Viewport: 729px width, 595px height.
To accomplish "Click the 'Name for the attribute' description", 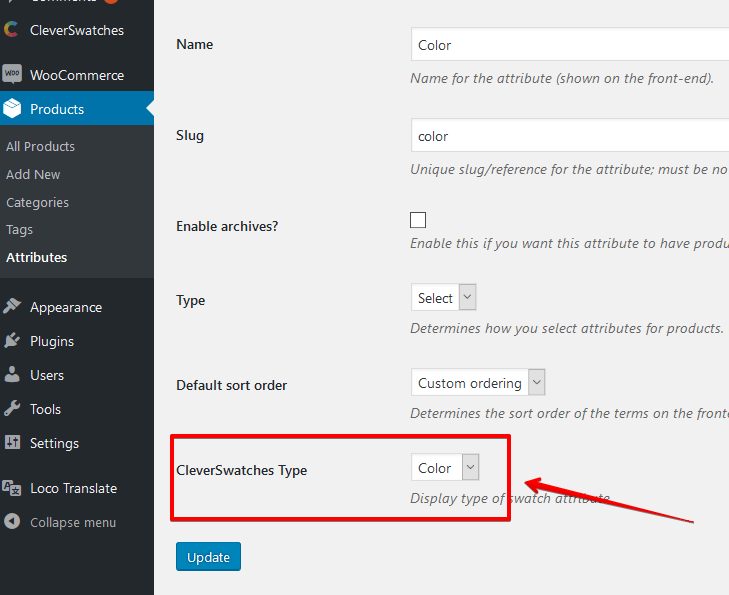I will point(562,79).
